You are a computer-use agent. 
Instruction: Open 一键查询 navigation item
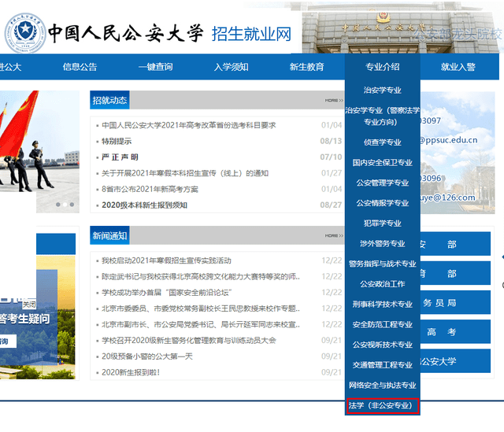156,67
